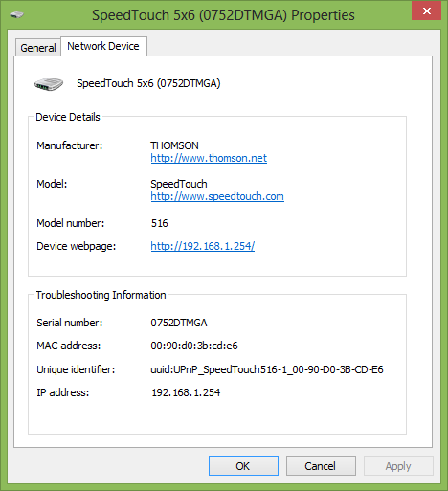
Task: Switch to the General tab
Action: (x=38, y=48)
